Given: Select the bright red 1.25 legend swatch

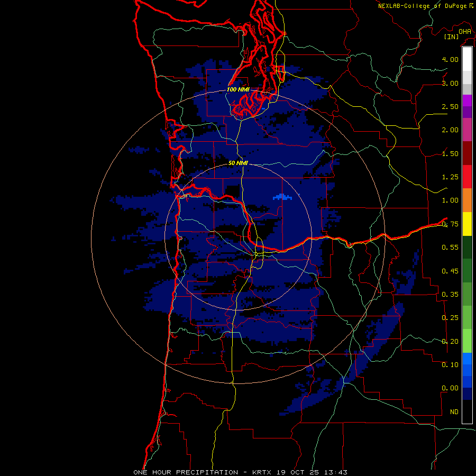Looking at the screenshot, I should 467,177.
